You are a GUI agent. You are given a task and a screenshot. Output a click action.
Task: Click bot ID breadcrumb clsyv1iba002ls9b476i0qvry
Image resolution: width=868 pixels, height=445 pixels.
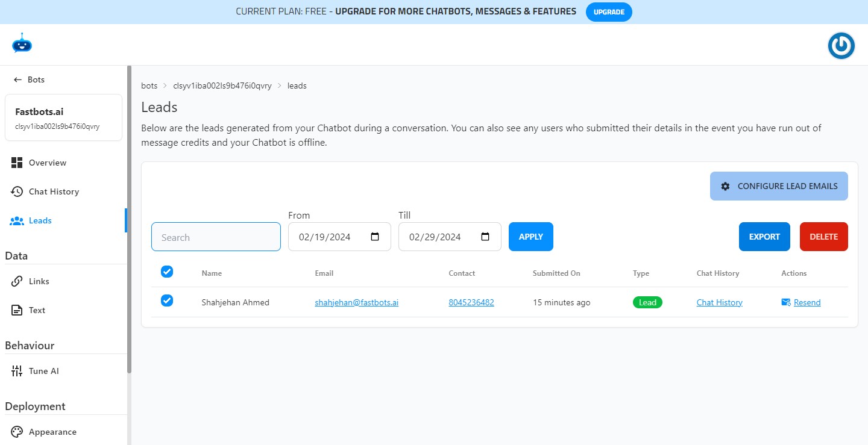222,86
